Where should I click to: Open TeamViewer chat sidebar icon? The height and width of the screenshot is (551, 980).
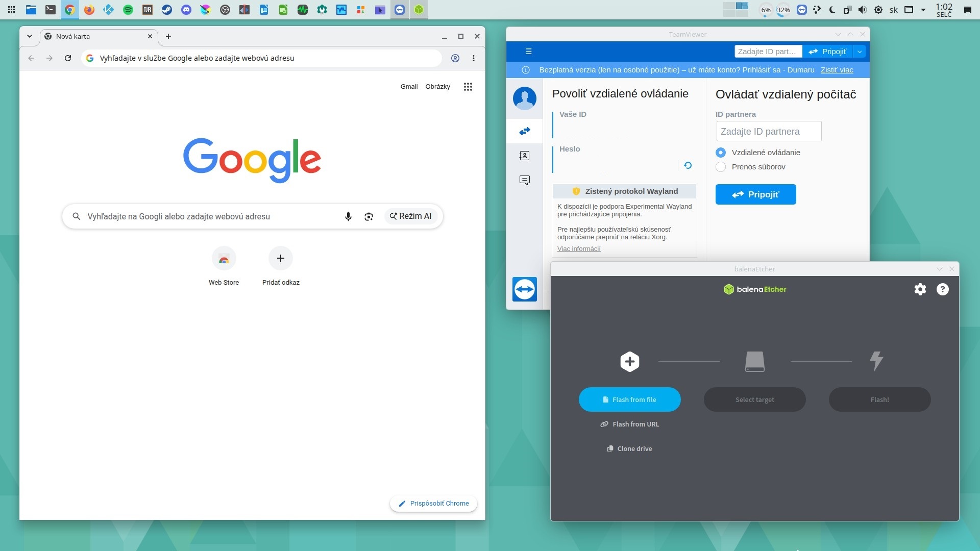tap(524, 180)
